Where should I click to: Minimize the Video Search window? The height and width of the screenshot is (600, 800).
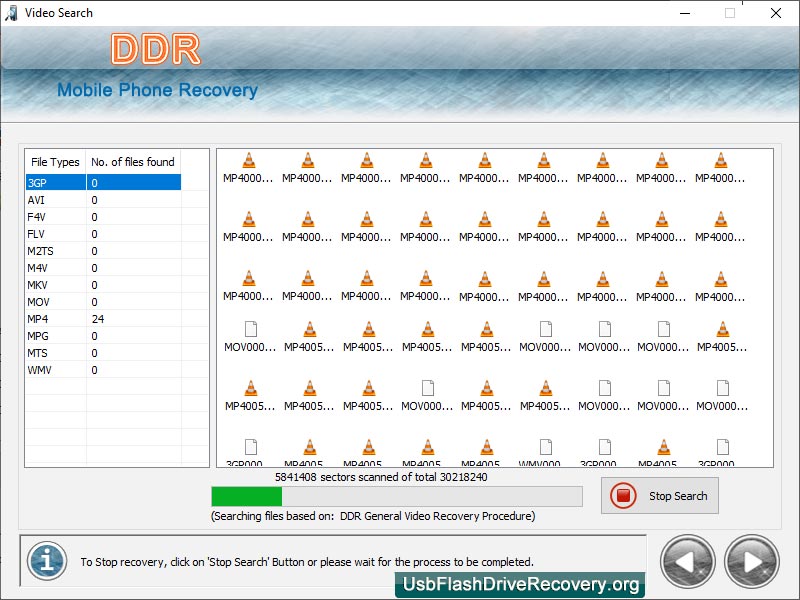click(x=685, y=13)
